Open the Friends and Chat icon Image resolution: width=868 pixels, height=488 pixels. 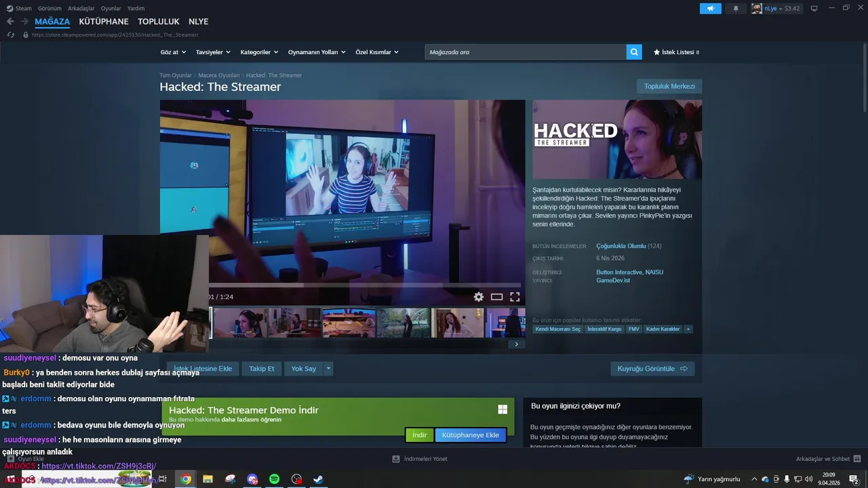click(857, 459)
